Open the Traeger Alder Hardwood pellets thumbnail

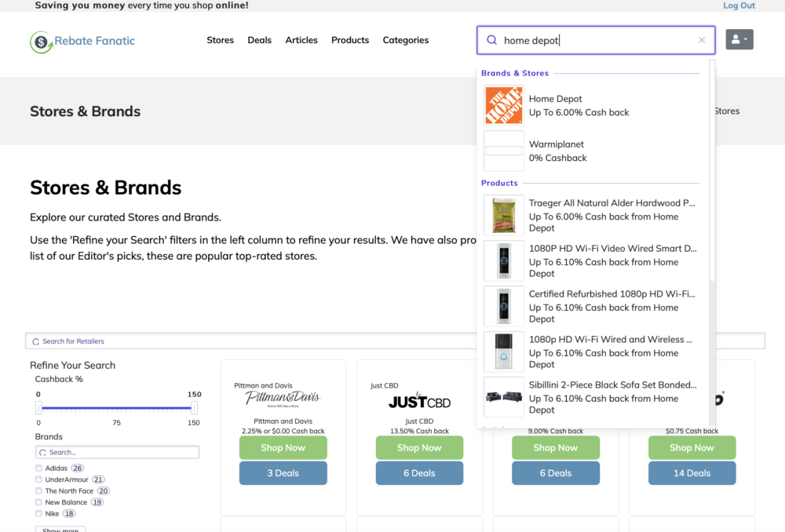(504, 215)
